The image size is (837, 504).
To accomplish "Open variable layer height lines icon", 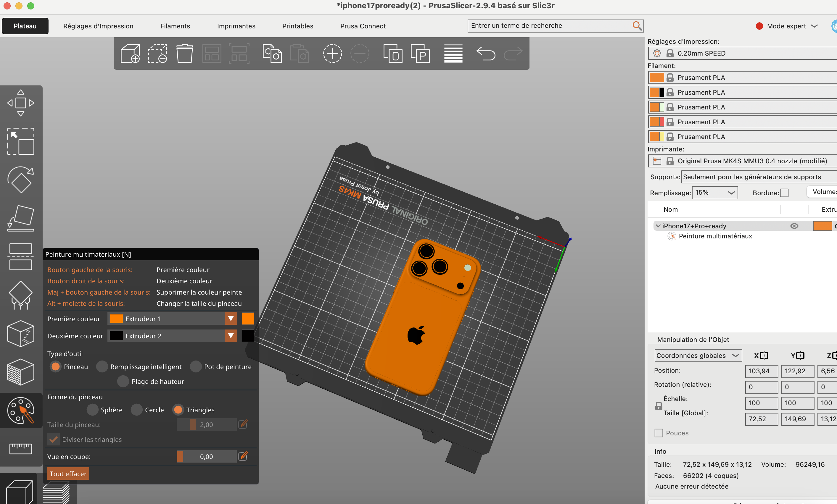I will tap(453, 54).
